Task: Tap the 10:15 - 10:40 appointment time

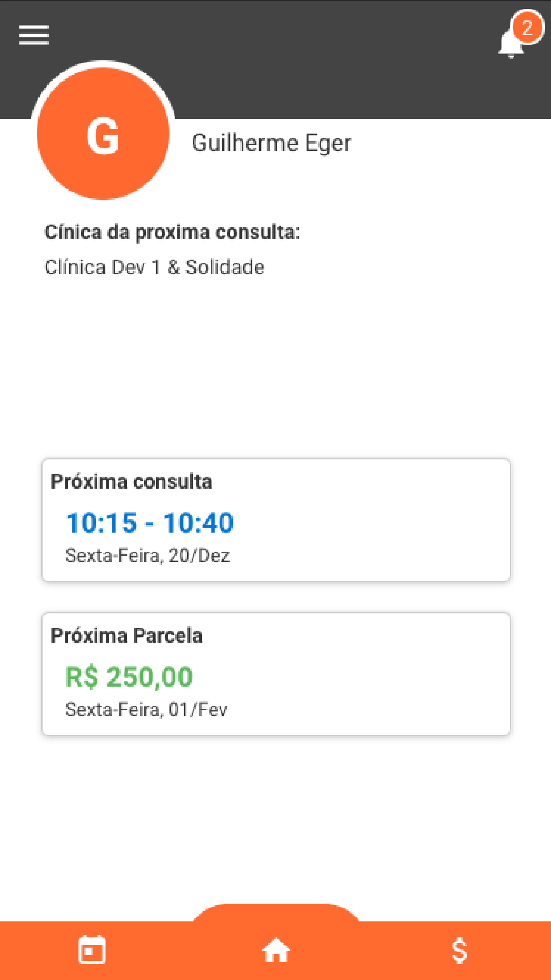Action: pos(150,522)
